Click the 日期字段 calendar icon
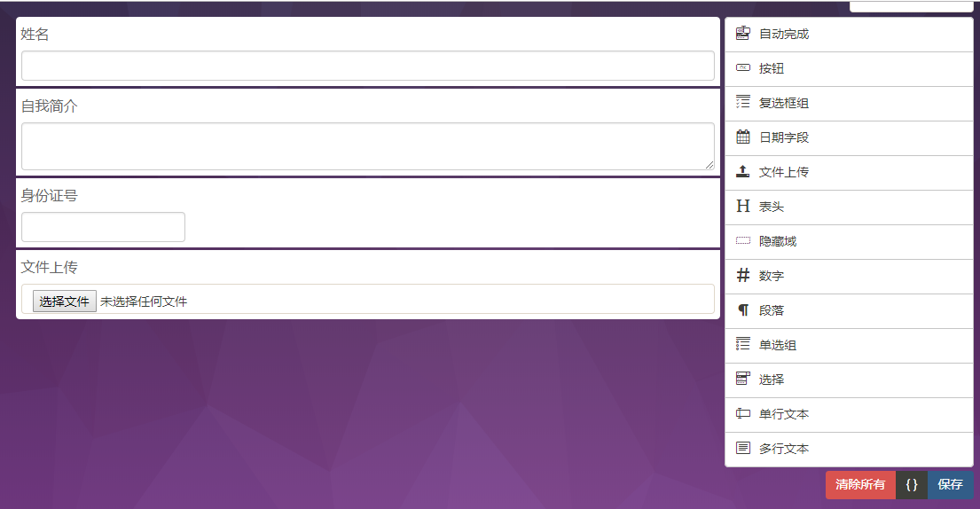980x509 pixels. point(742,137)
